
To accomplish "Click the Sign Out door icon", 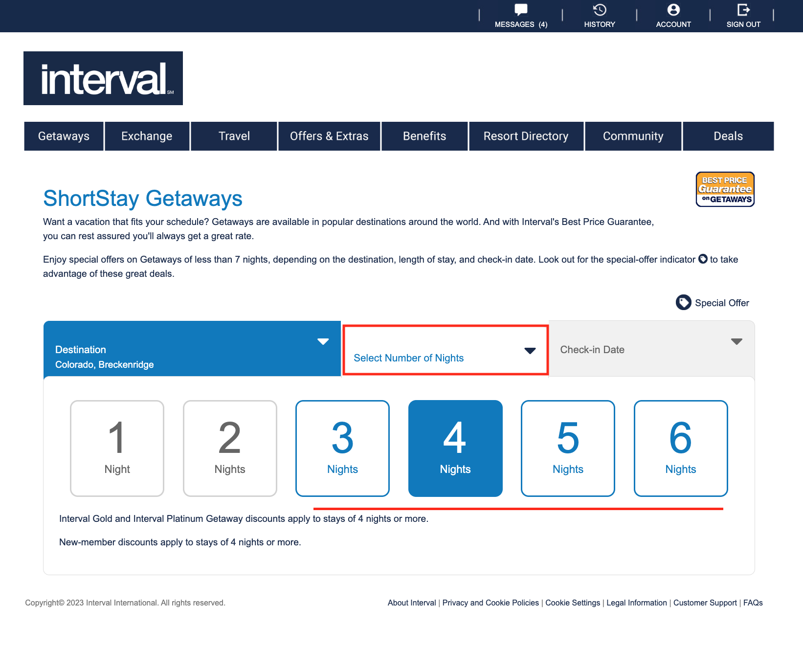I will pyautogui.click(x=743, y=10).
